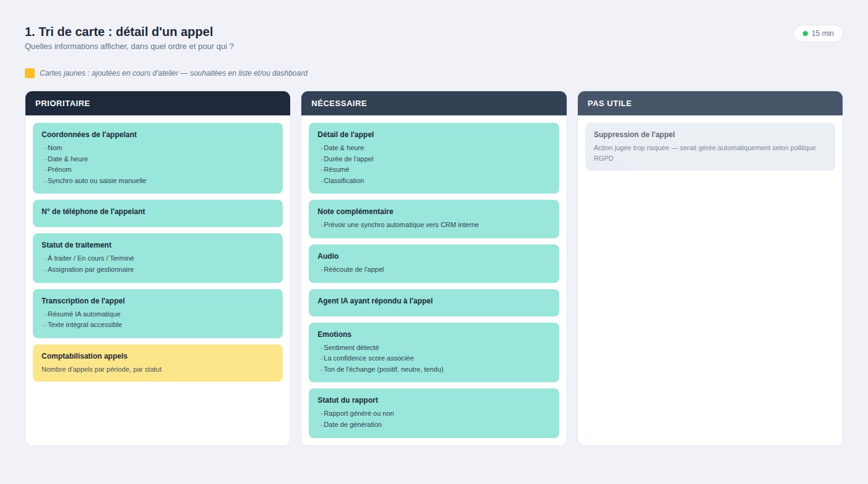Open the grey Suppression de l'appel card
868x484 pixels.
pyautogui.click(x=710, y=146)
